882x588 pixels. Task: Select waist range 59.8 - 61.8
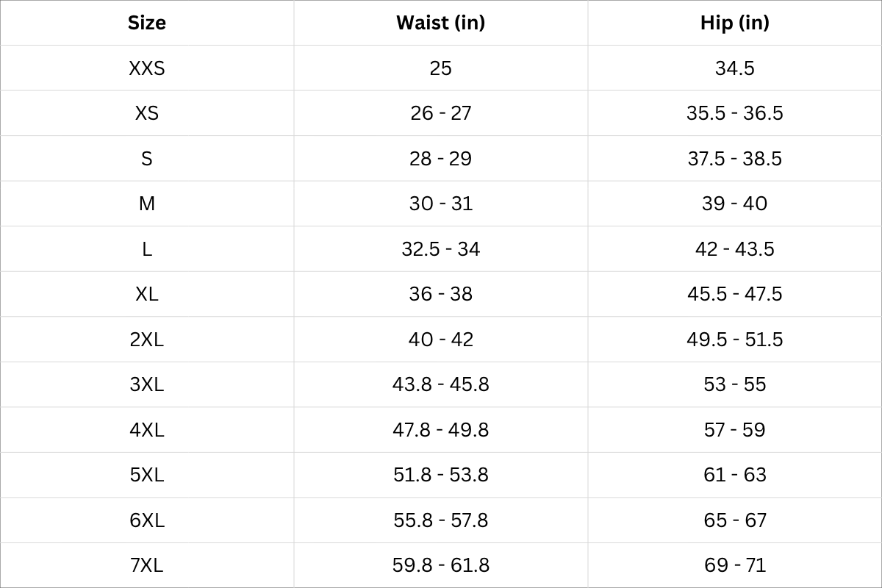click(441, 565)
